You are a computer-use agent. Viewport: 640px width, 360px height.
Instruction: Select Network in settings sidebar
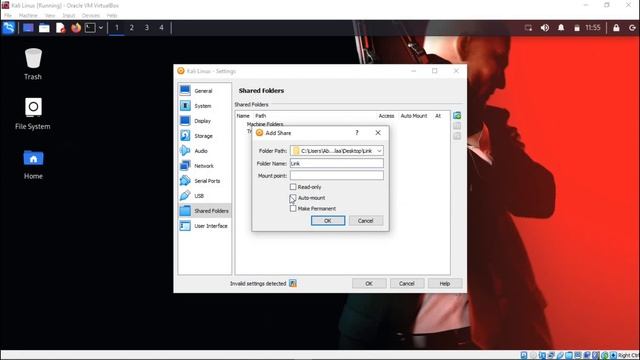[x=204, y=166]
